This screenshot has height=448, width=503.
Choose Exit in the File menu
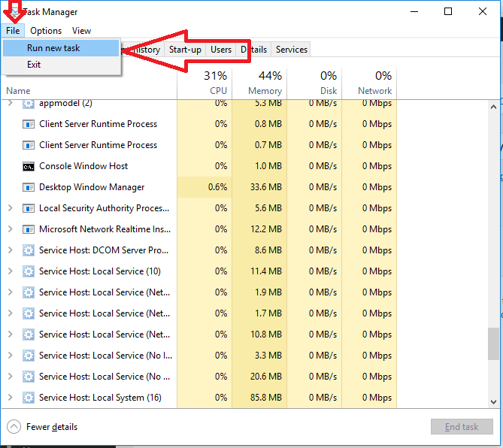tap(34, 65)
